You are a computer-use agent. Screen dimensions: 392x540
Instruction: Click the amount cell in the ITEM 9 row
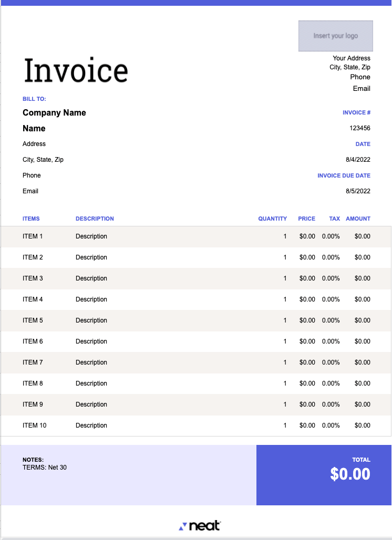[362, 404]
